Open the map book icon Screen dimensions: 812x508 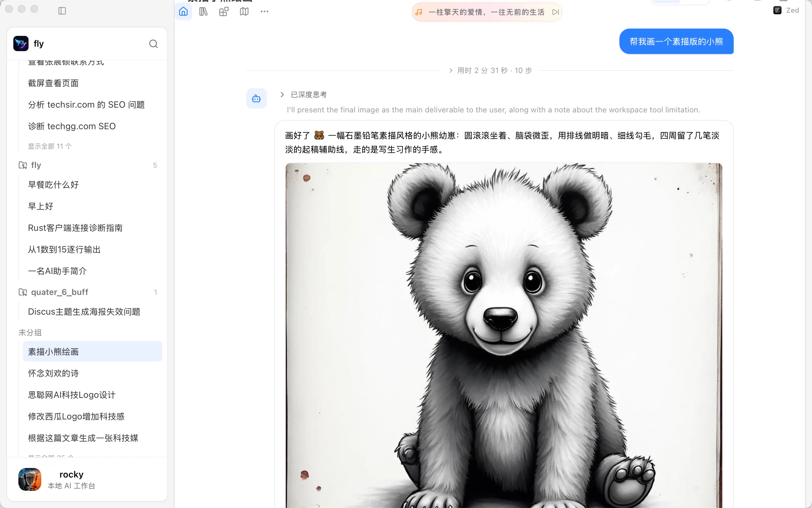(x=244, y=12)
